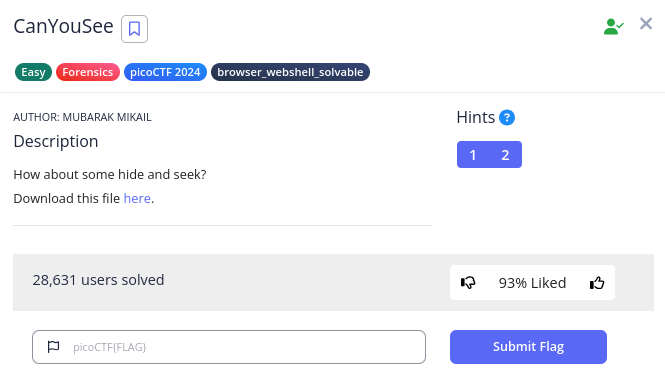Click the CanYouSee challenge title
This screenshot has width=665, height=383.
coord(64,26)
